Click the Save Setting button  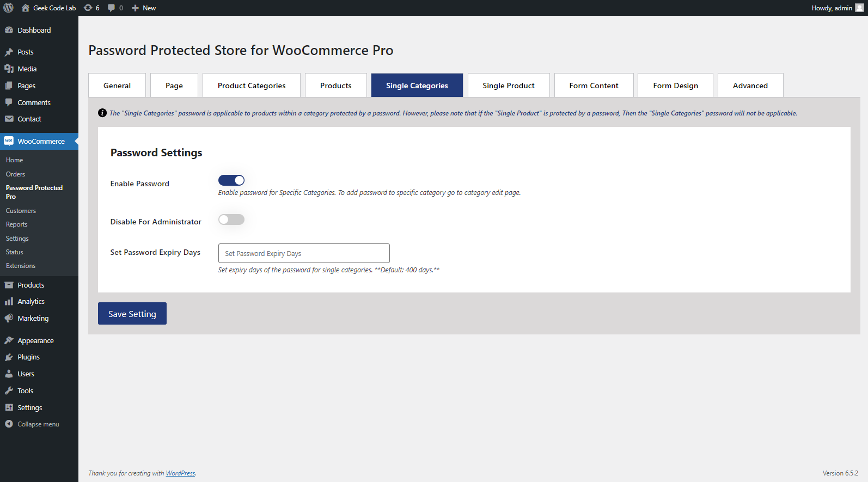(132, 314)
